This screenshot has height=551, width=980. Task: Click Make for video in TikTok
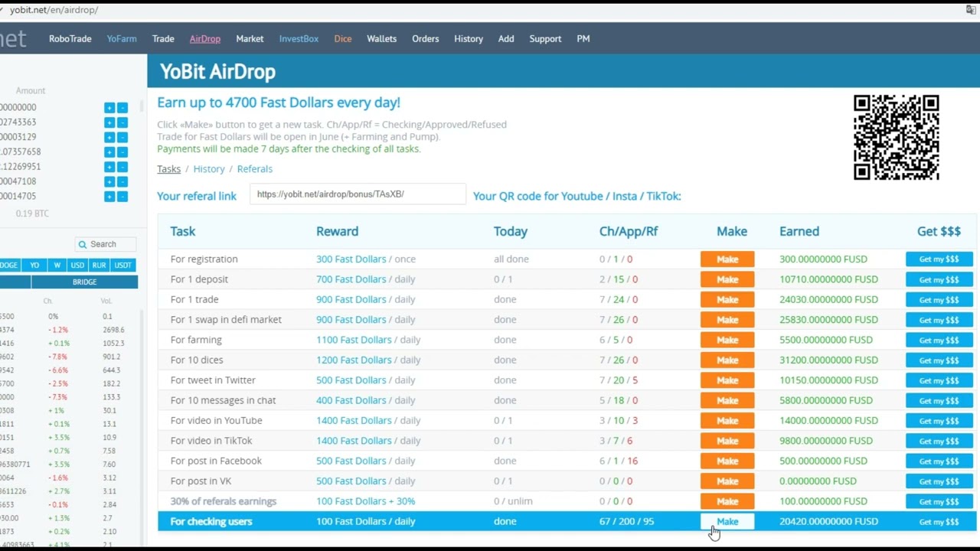point(727,441)
